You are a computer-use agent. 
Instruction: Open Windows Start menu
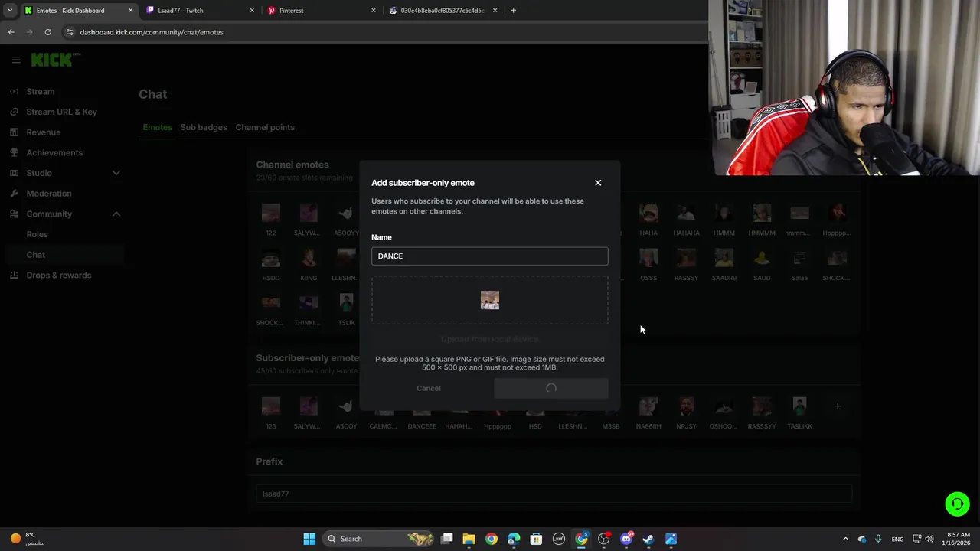[x=309, y=539]
